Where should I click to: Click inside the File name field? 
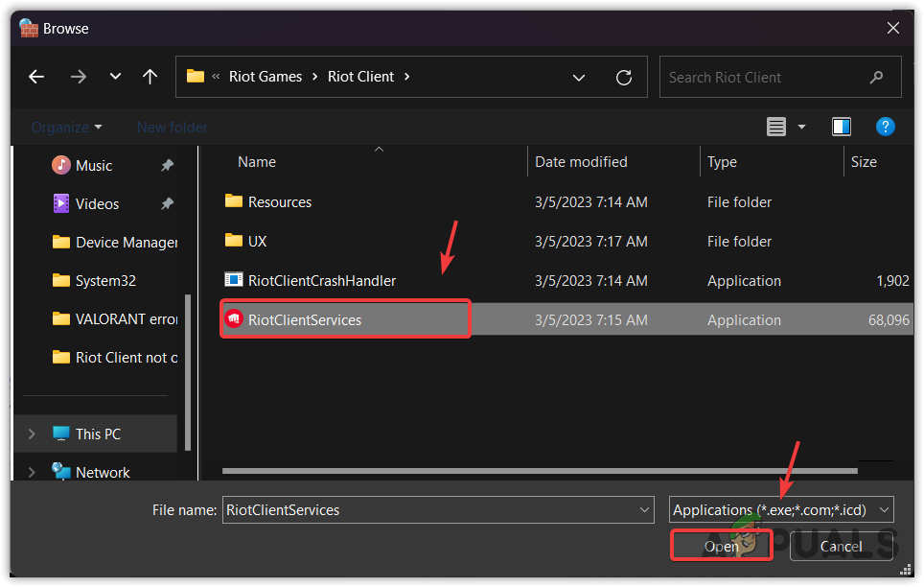coord(431,509)
